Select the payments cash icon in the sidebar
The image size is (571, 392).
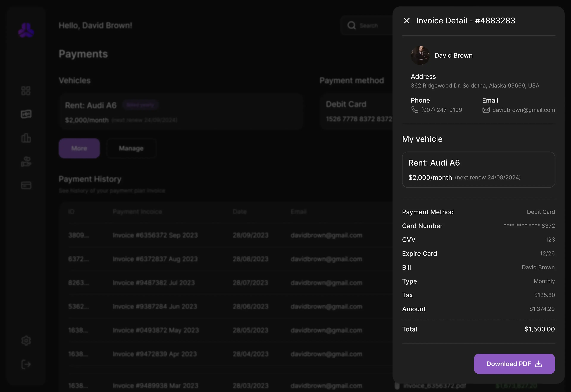pyautogui.click(x=26, y=114)
